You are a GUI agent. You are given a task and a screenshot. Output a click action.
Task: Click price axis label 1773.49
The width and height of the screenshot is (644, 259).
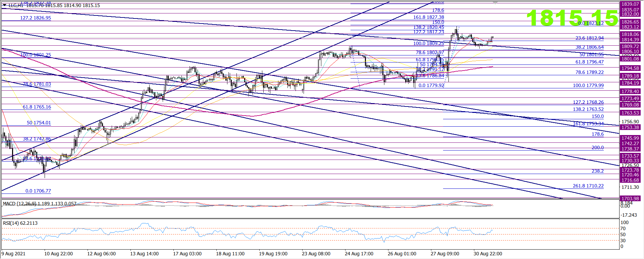coord(630,98)
